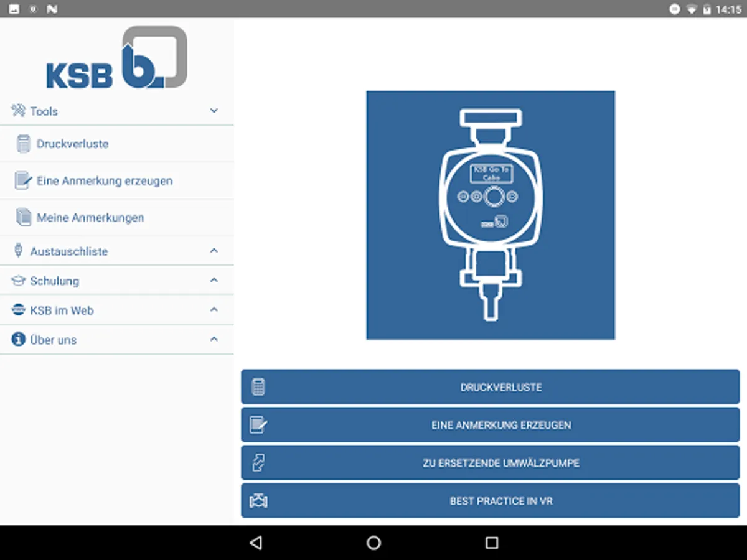Click the info icon beside Über uns
This screenshot has width=747, height=560.
[x=18, y=340]
